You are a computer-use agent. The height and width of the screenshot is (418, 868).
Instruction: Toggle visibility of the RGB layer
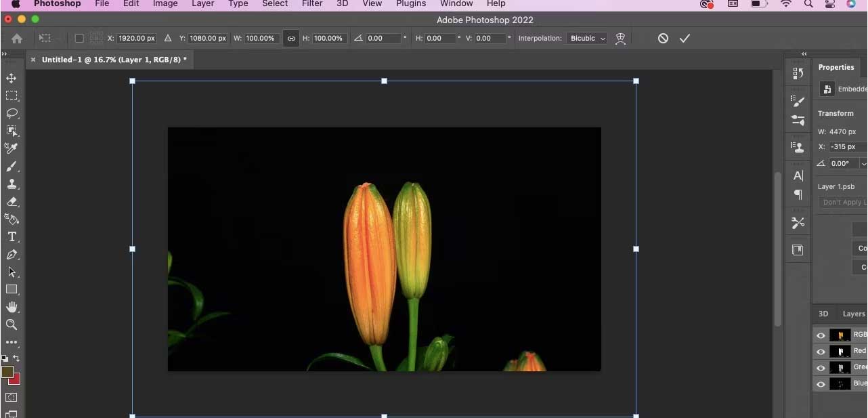point(821,334)
